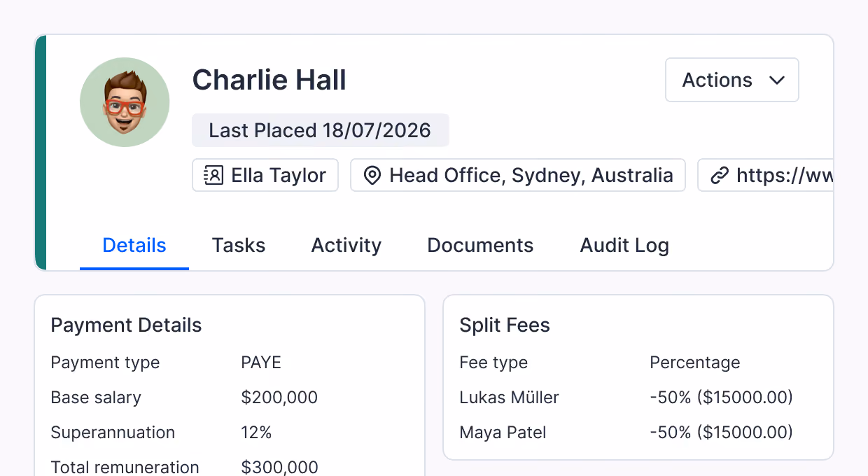Click the Base salary label

(96, 398)
